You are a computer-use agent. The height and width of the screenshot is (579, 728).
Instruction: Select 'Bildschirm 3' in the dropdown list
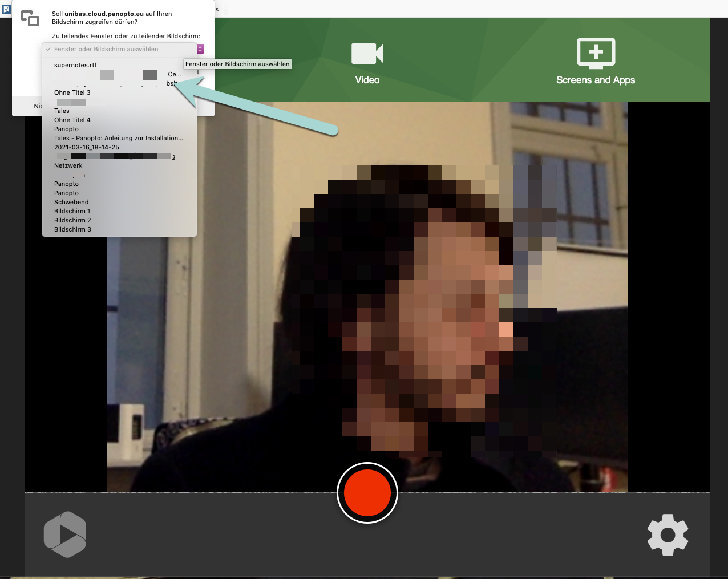tap(72, 229)
